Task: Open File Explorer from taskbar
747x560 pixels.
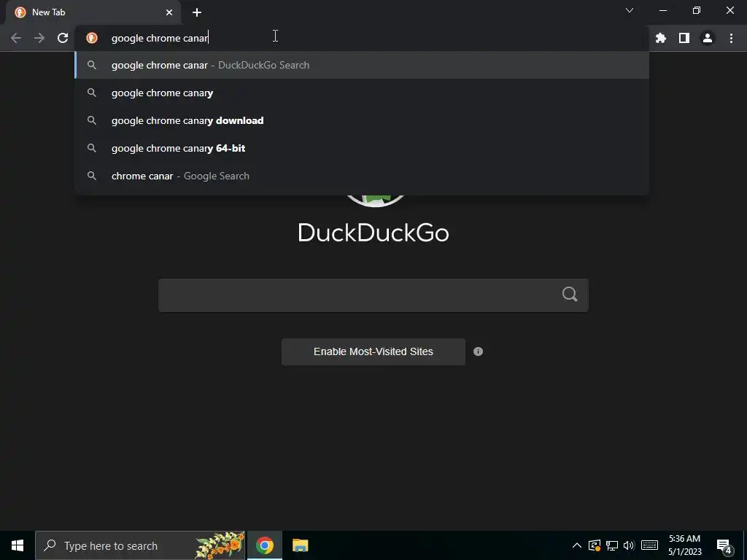Action: (300, 545)
